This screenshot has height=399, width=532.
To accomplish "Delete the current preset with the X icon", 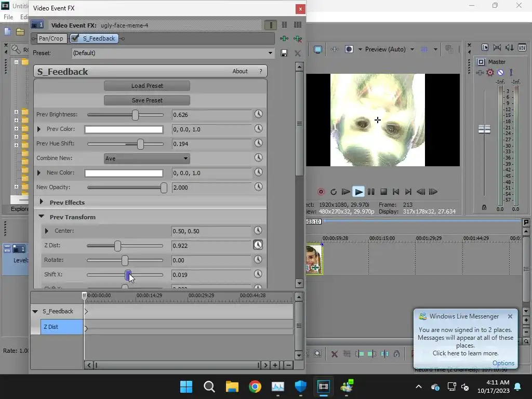I will click(x=298, y=54).
